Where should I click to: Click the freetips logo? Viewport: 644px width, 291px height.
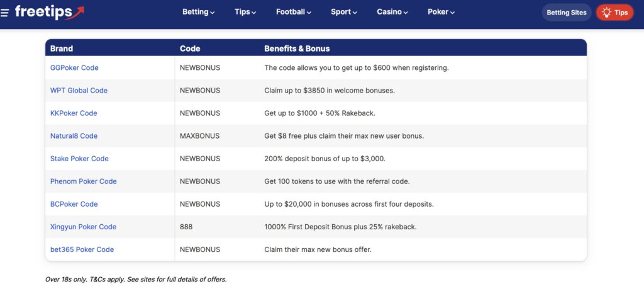coord(50,12)
